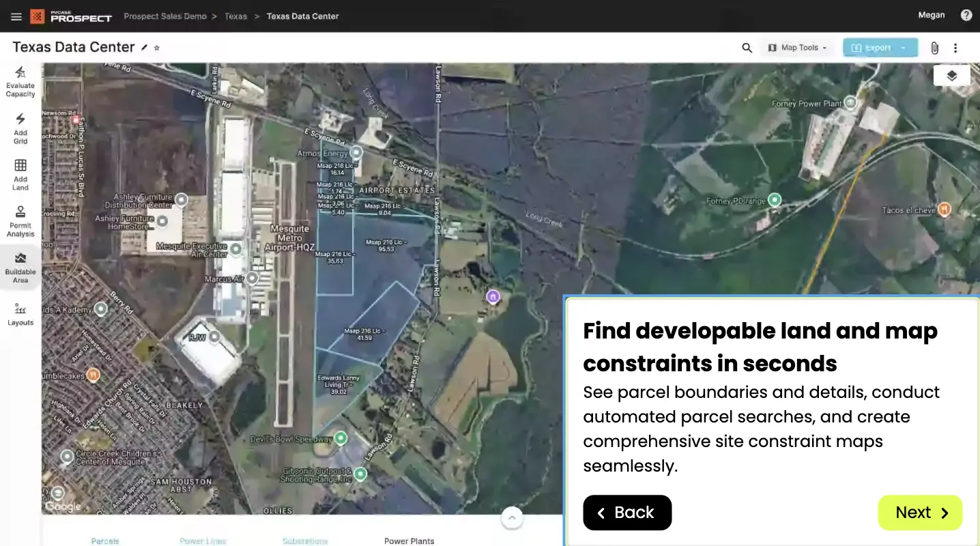The height and width of the screenshot is (546, 980).
Task: Click the search magnifier icon
Action: tap(747, 48)
